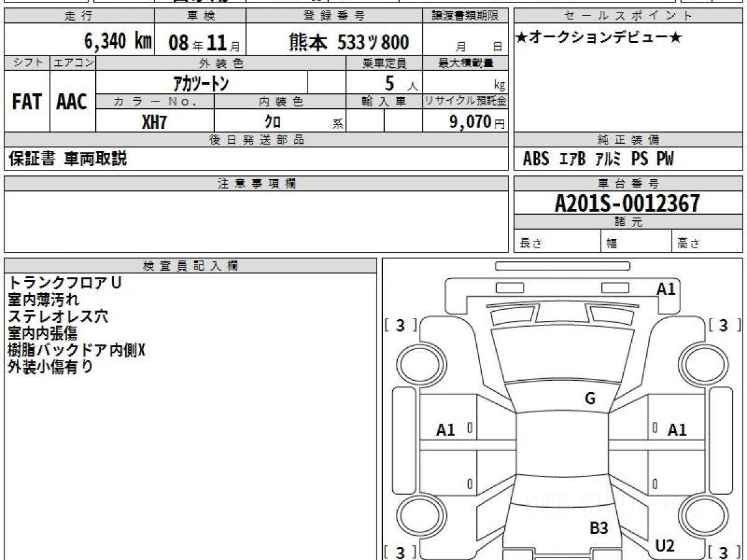Select the FAT shift type cell

[27, 101]
